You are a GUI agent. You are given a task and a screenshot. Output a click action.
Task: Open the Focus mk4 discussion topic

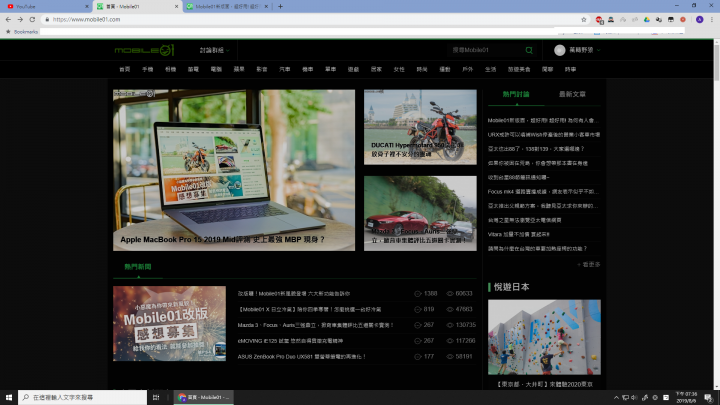543,191
